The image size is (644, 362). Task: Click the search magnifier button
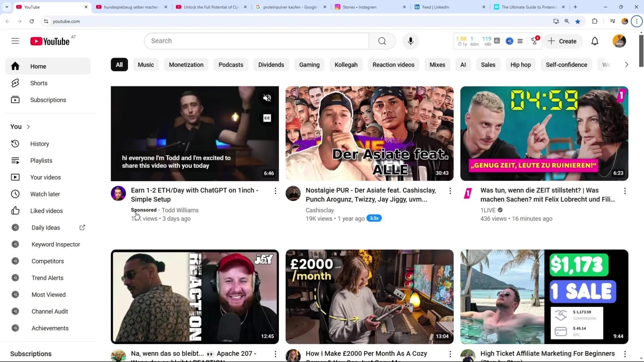(382, 41)
